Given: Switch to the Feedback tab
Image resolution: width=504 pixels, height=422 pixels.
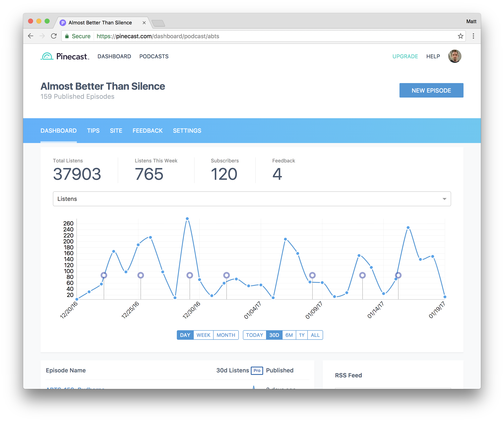Looking at the screenshot, I should pyautogui.click(x=147, y=131).
